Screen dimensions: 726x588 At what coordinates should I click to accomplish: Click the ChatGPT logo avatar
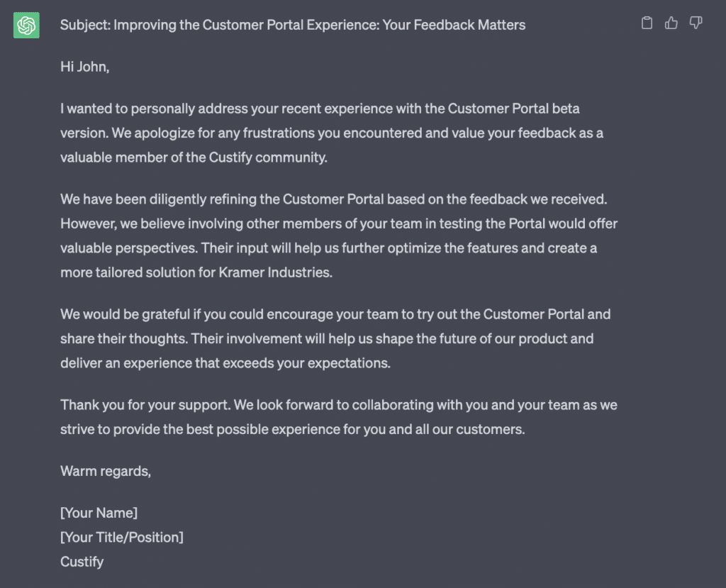point(26,25)
